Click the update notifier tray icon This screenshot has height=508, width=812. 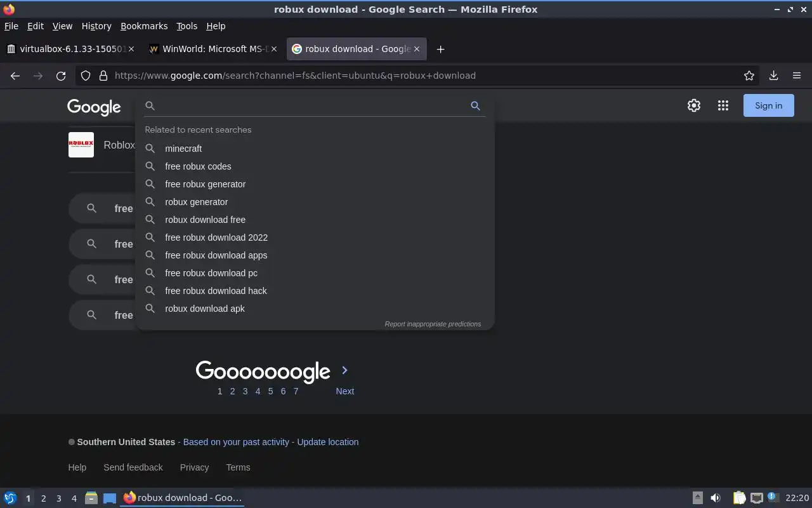pos(773,497)
